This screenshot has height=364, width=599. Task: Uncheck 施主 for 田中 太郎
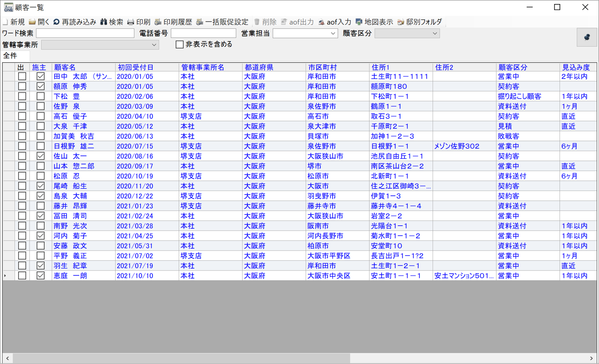tap(40, 76)
